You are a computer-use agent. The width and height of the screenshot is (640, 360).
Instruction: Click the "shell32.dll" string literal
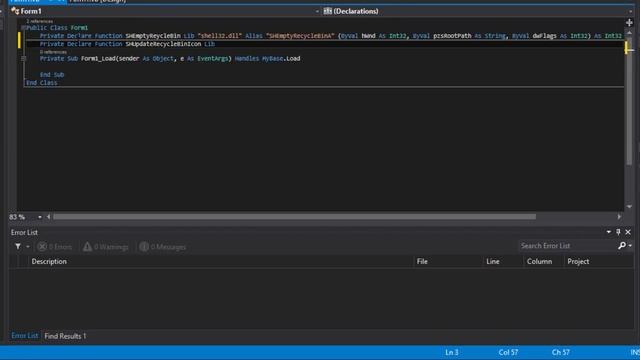click(x=220, y=36)
